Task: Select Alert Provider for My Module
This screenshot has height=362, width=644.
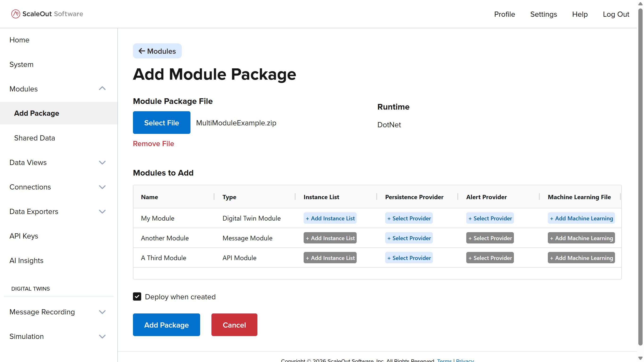Action: [490, 218]
